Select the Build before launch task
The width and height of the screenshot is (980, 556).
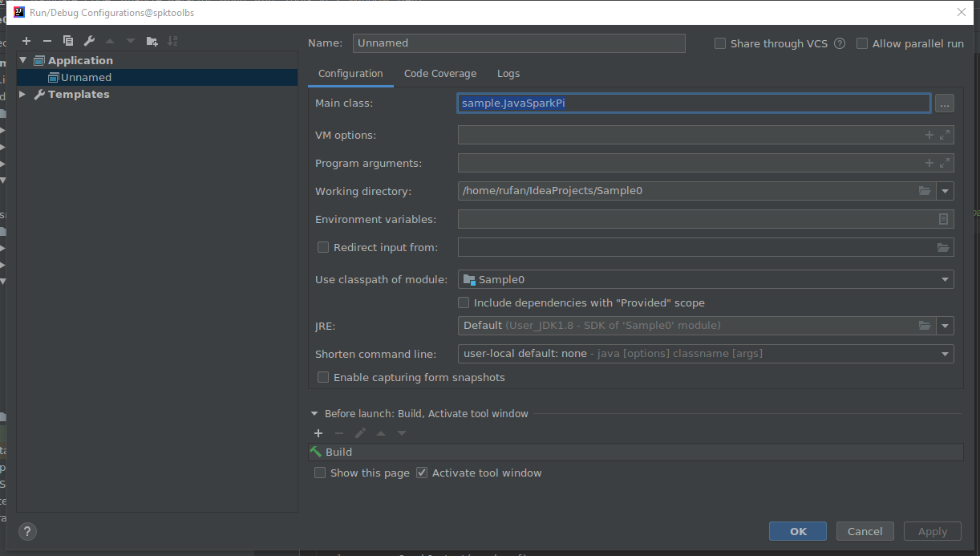636,452
